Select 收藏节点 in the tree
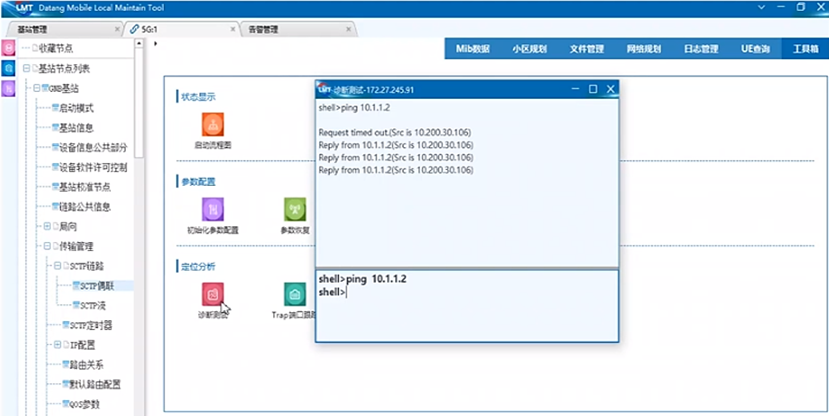The width and height of the screenshot is (829, 416). click(56, 49)
